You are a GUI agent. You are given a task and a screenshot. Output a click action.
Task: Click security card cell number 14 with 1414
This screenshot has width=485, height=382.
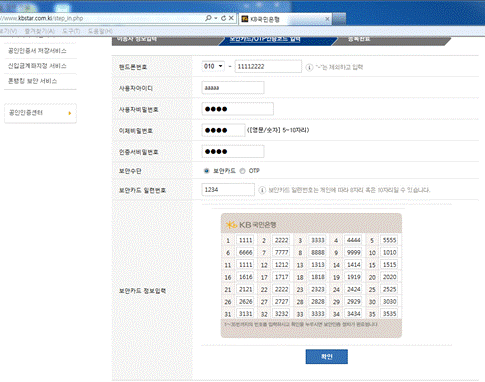[x=353, y=265]
